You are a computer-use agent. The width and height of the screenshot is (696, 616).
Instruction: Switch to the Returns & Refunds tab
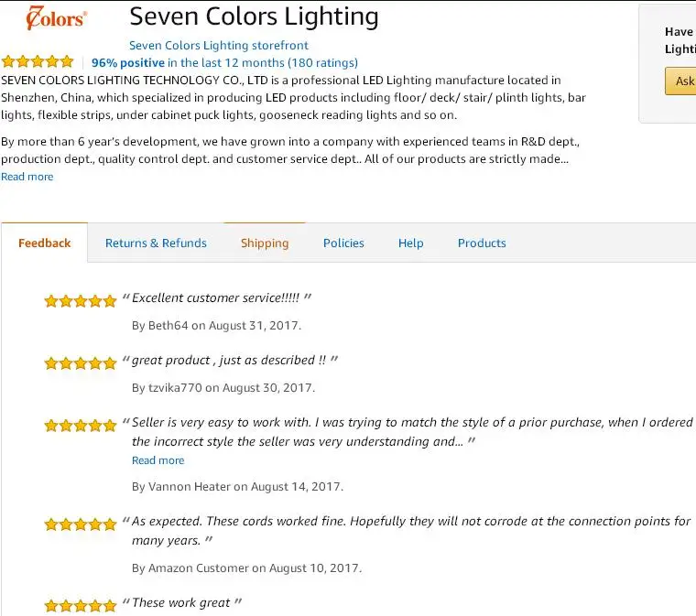tap(156, 243)
